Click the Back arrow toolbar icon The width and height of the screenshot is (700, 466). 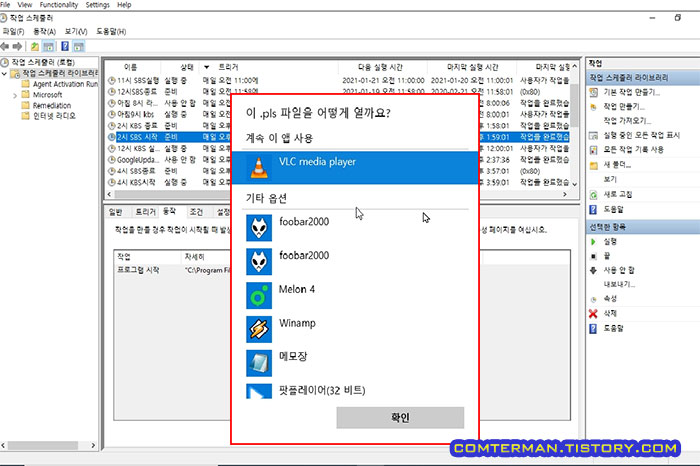coord(5,46)
